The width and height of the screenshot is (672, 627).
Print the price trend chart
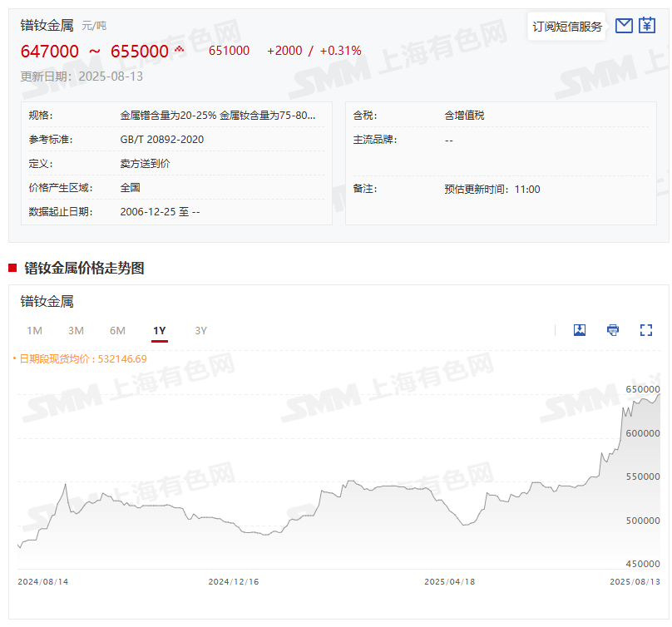[613, 330]
